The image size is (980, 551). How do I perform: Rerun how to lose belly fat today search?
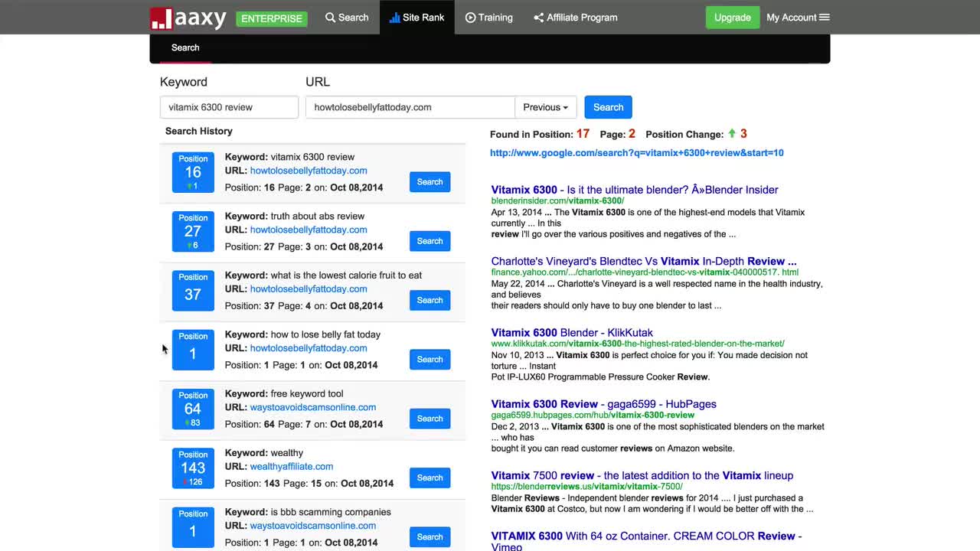coord(430,360)
